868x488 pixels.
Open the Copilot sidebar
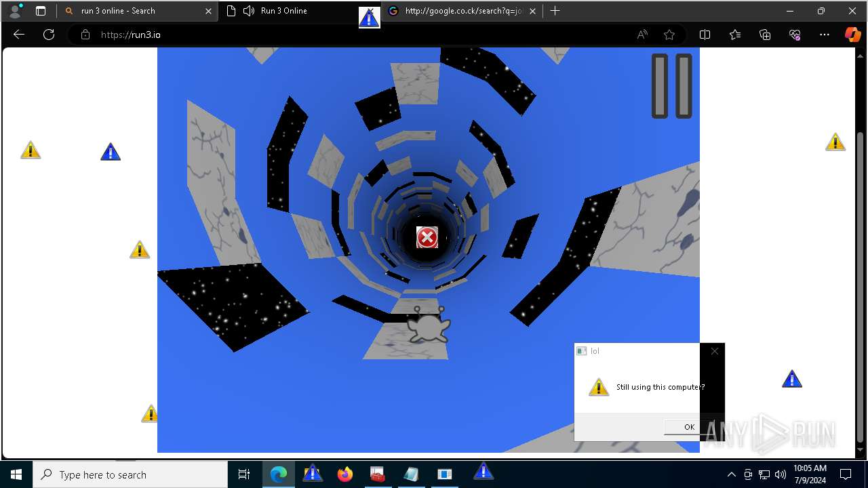tap(852, 35)
